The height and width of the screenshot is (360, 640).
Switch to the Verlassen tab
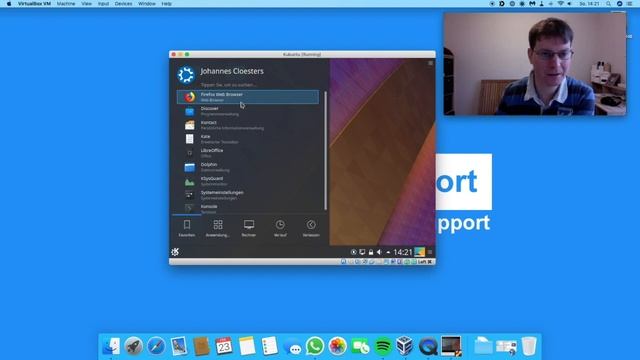tap(311, 228)
